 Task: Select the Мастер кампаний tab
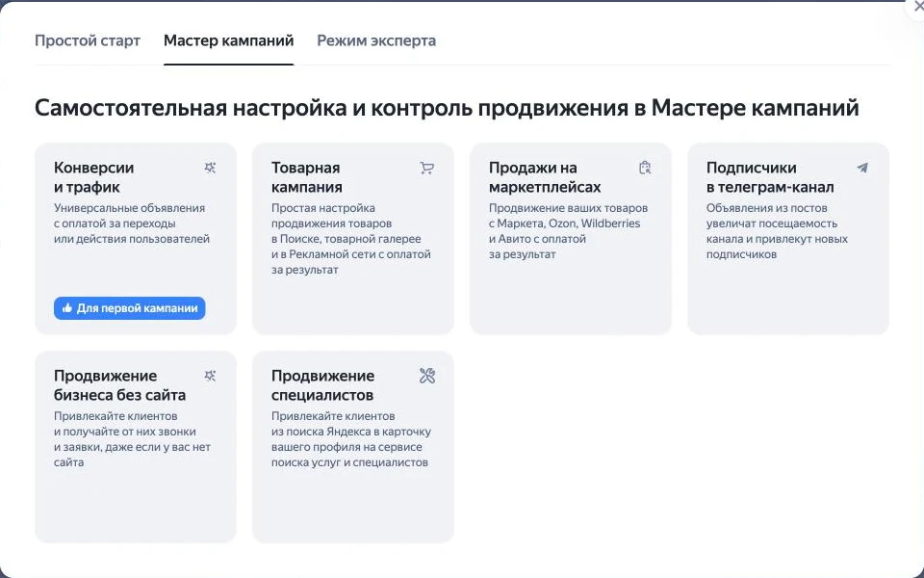(x=229, y=40)
